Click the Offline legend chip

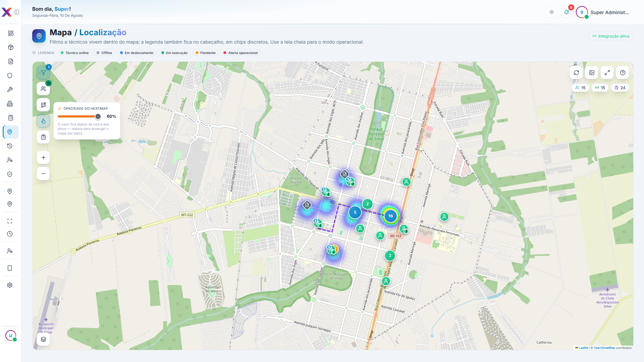104,53
